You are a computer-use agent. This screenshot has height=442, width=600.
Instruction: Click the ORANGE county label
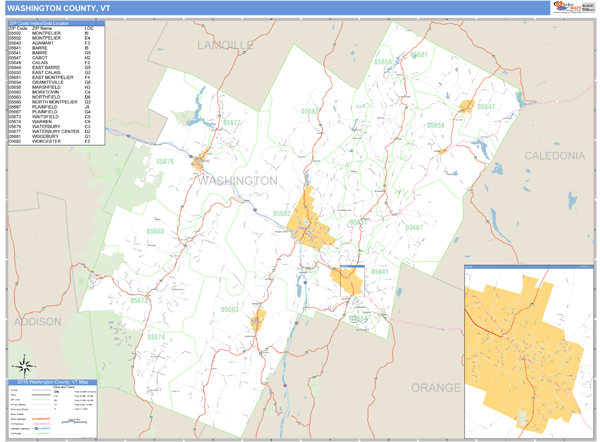click(436, 388)
